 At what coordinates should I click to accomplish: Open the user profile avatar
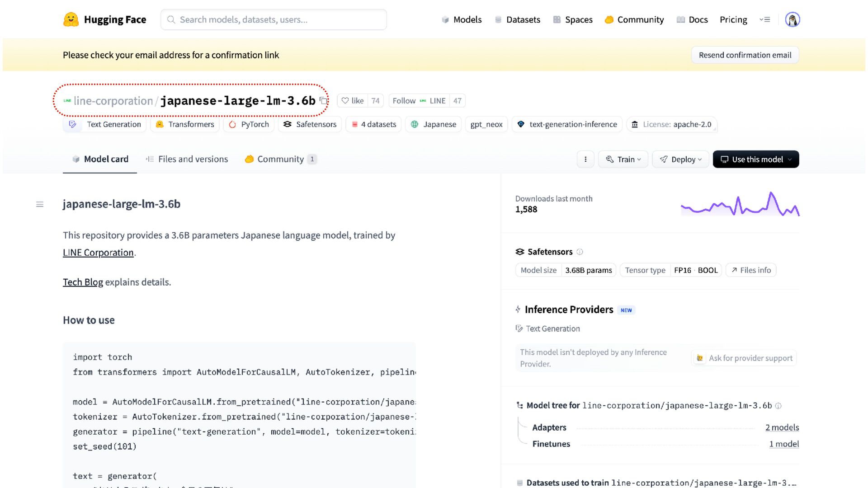pos(792,19)
